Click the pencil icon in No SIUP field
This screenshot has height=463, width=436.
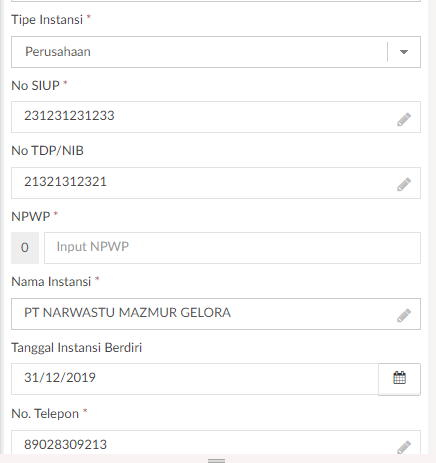[x=404, y=119]
